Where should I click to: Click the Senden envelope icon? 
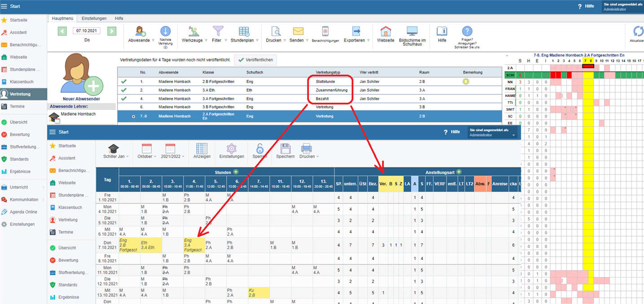[298, 31]
